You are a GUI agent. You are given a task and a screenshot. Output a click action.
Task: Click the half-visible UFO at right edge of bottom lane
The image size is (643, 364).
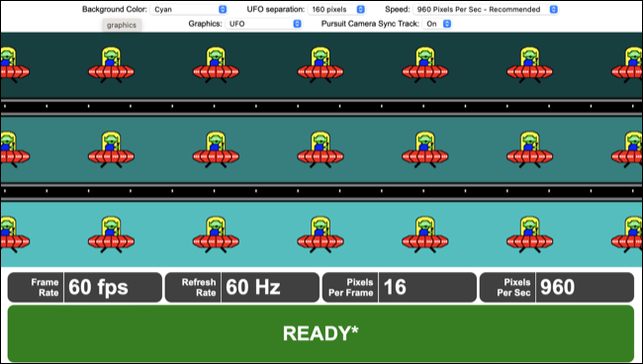(x=627, y=234)
